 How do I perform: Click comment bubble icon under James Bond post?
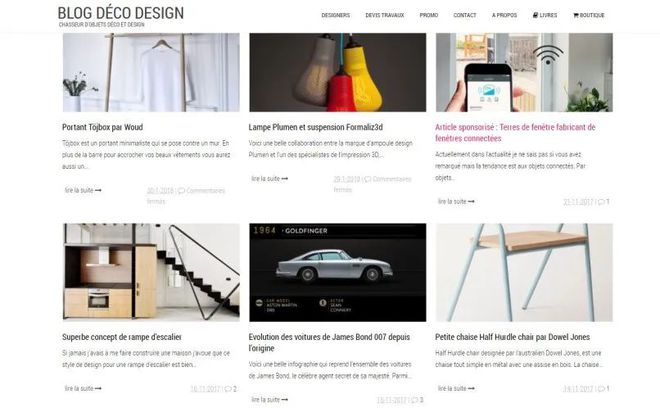(x=414, y=400)
